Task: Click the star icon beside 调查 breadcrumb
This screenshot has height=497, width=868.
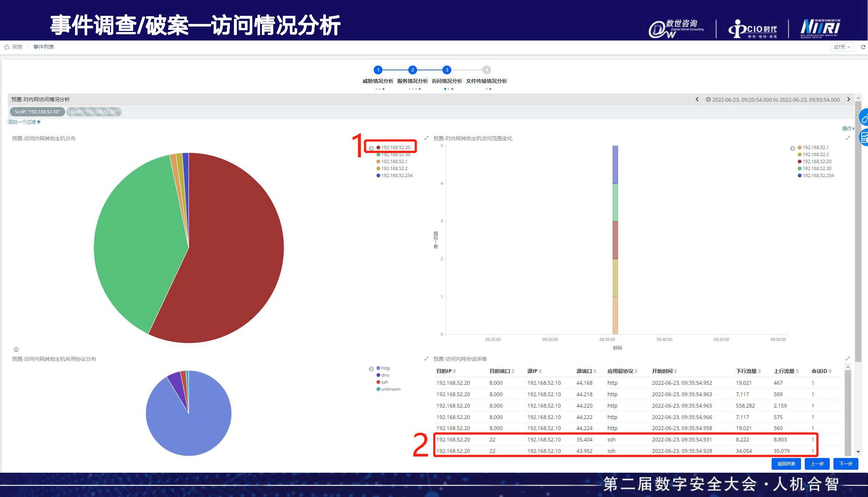Action: pos(7,47)
